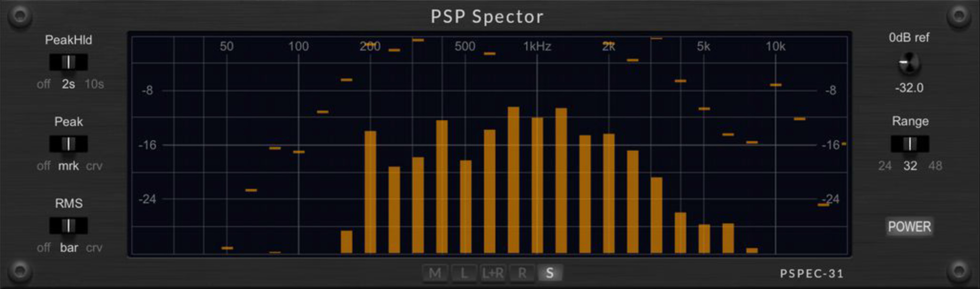The image size is (980, 289).
Task: Click the PeakHld label
Action: pyautogui.click(x=68, y=40)
